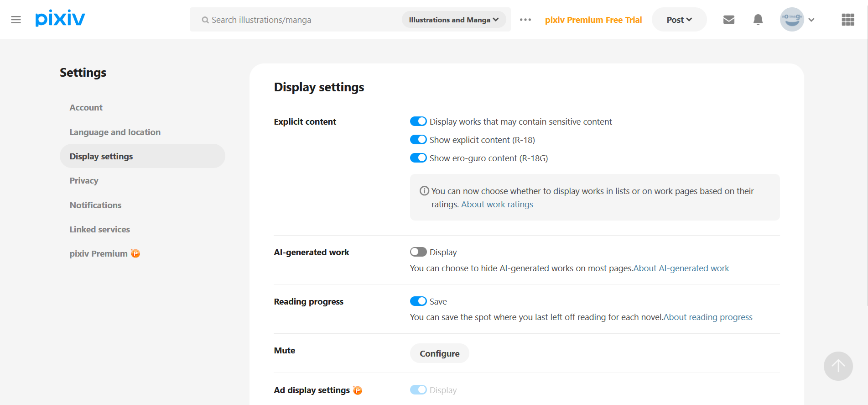Image resolution: width=868 pixels, height=405 pixels.
Task: Click the AI-generated work label
Action: click(x=312, y=252)
